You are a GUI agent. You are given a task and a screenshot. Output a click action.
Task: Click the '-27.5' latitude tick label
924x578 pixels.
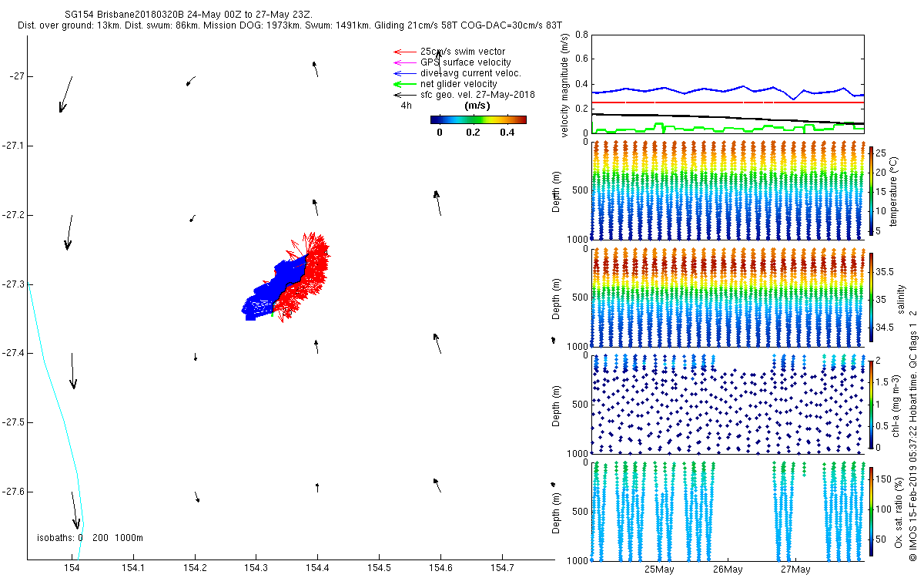(13, 423)
